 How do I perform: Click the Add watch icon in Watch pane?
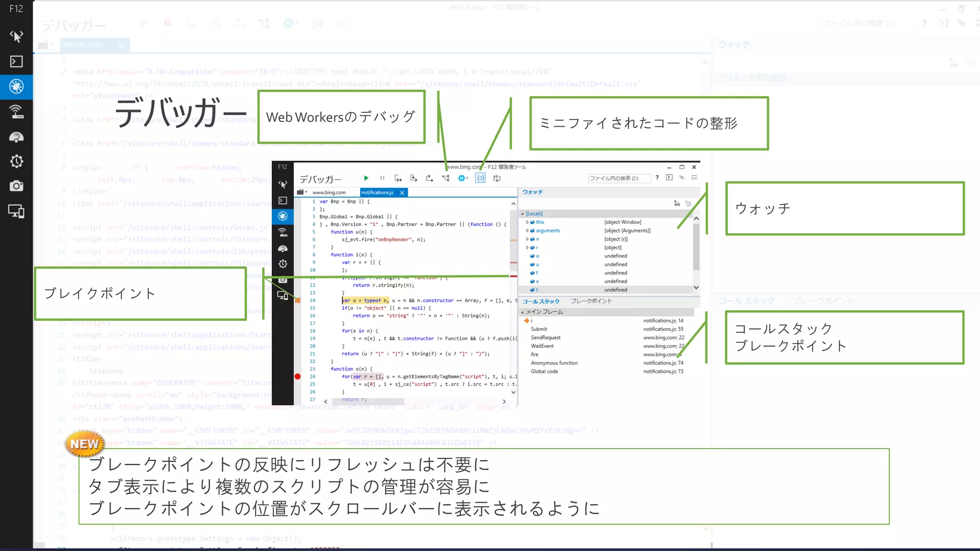(677, 203)
